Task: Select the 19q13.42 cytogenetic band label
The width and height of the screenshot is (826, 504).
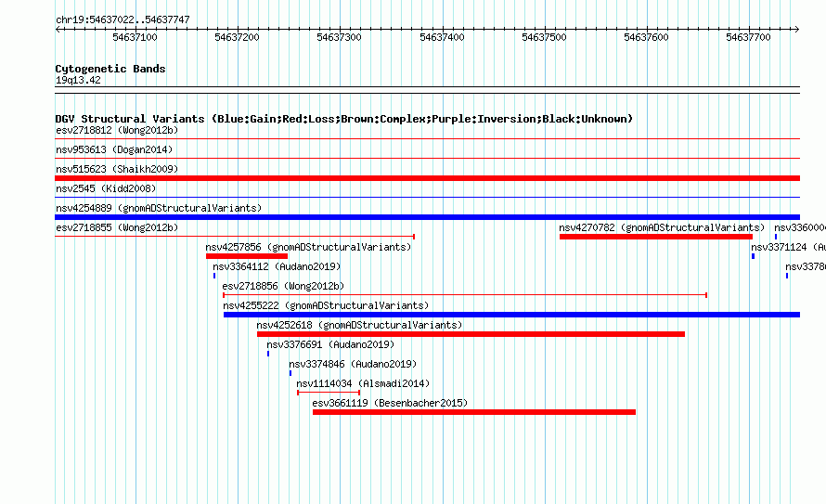Action: (x=78, y=80)
